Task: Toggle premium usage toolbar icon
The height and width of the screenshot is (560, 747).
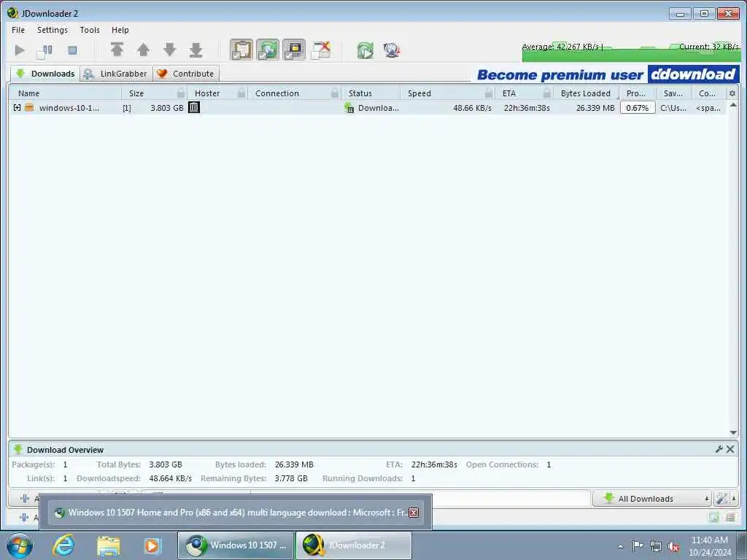Action: click(294, 50)
